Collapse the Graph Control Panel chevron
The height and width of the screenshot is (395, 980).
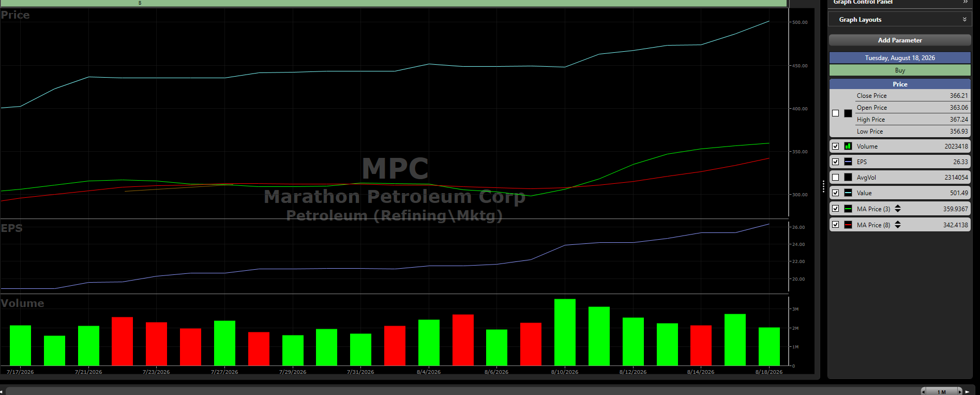click(965, 2)
